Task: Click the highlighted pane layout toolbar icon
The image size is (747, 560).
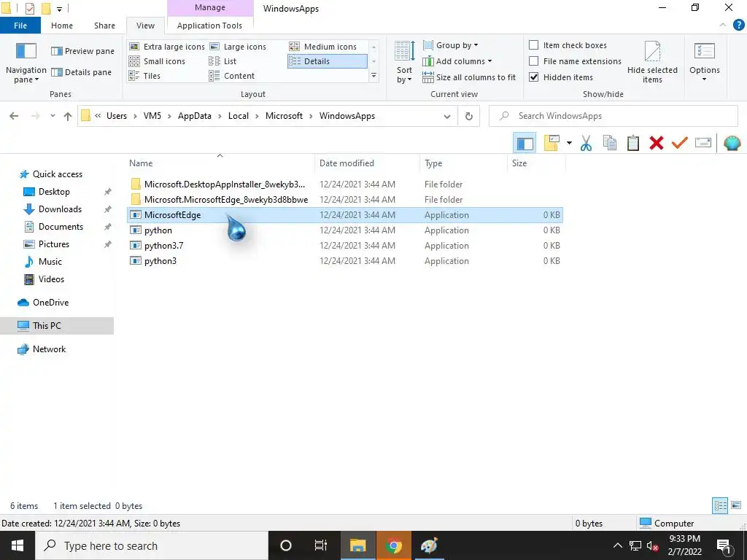Action: 525,143
